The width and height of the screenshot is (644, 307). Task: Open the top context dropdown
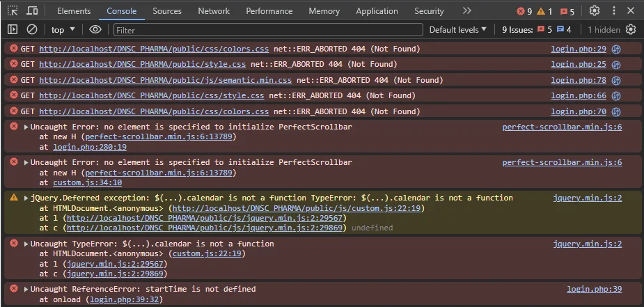pyautogui.click(x=63, y=29)
